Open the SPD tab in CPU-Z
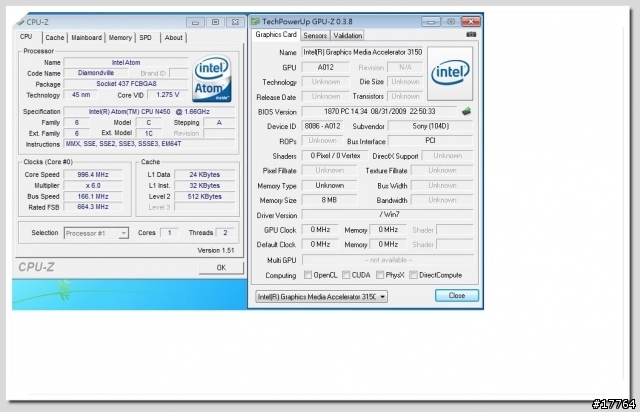The height and width of the screenshot is (412, 640). 145,38
